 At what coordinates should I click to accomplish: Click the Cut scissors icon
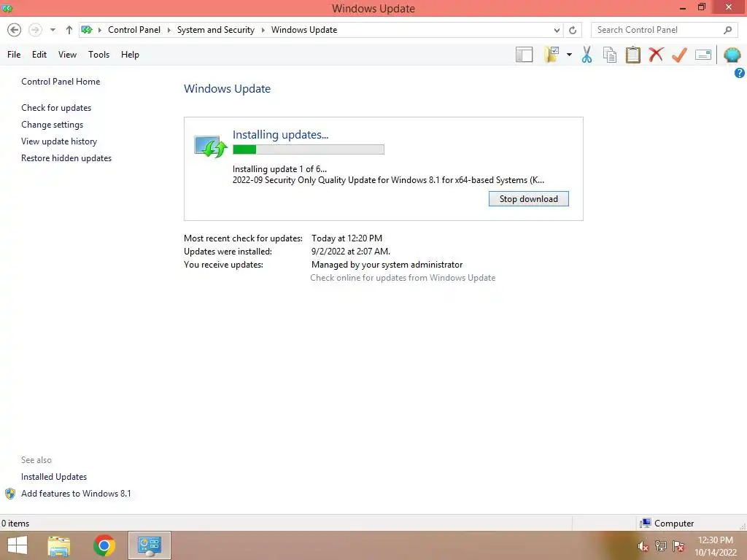(587, 55)
